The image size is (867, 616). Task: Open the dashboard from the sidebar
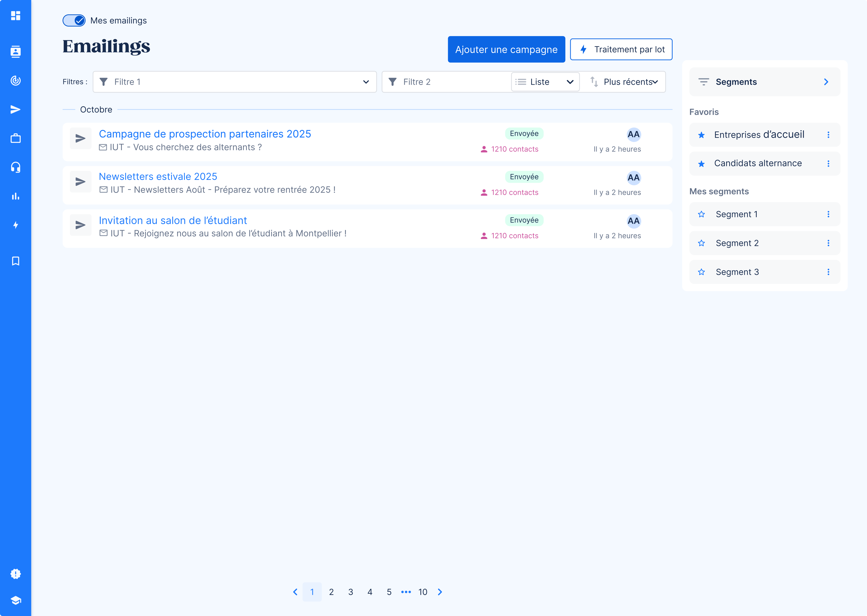pos(16,16)
